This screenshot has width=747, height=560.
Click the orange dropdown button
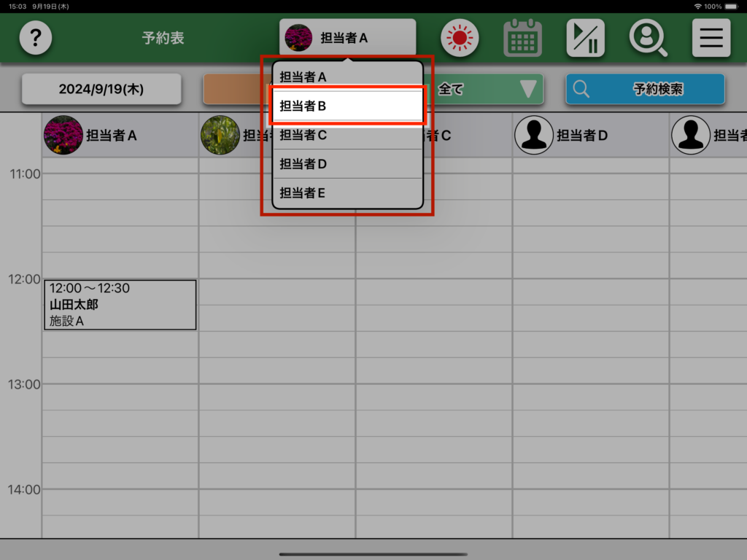(233, 89)
